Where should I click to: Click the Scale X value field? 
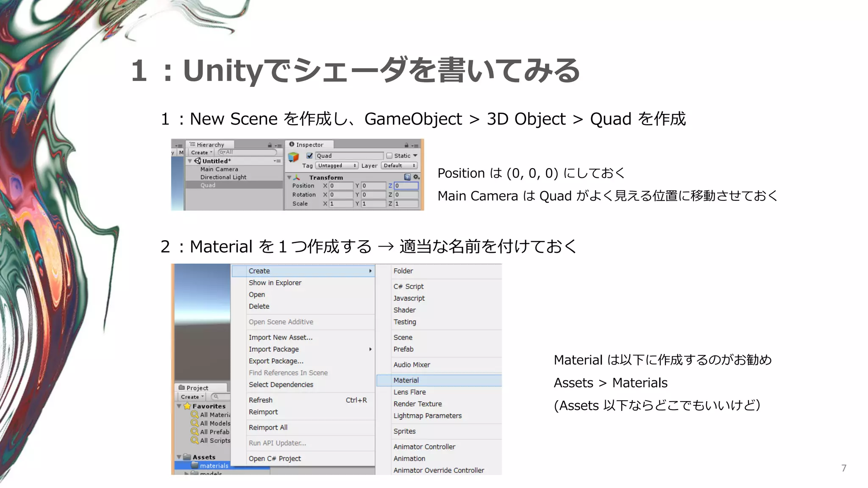tap(341, 203)
